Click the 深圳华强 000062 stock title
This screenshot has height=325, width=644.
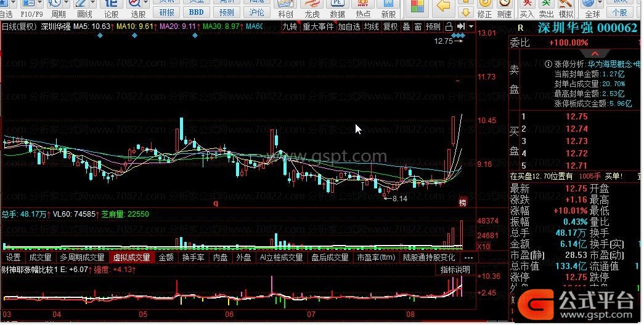click(587, 28)
